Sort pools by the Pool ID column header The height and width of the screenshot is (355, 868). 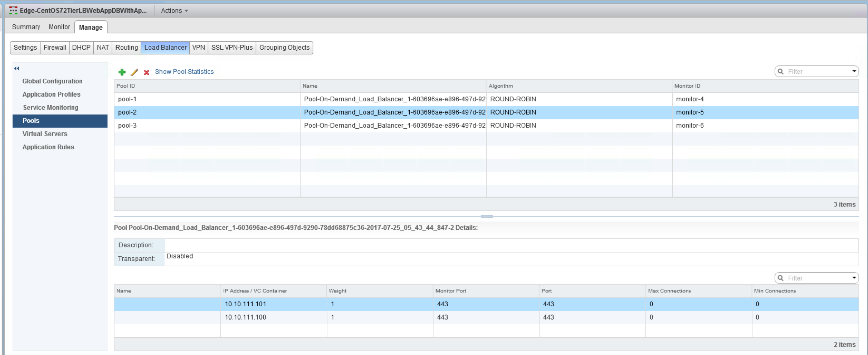(x=207, y=86)
